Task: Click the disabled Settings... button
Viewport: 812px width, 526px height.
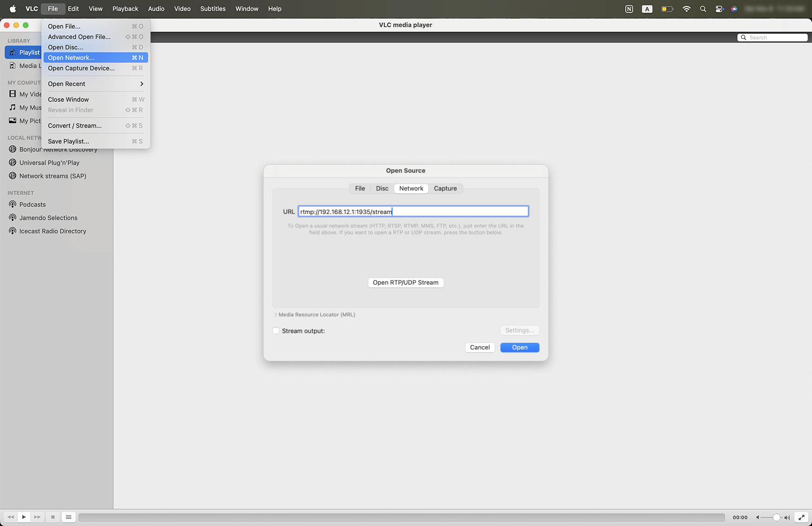Action: [520, 330]
